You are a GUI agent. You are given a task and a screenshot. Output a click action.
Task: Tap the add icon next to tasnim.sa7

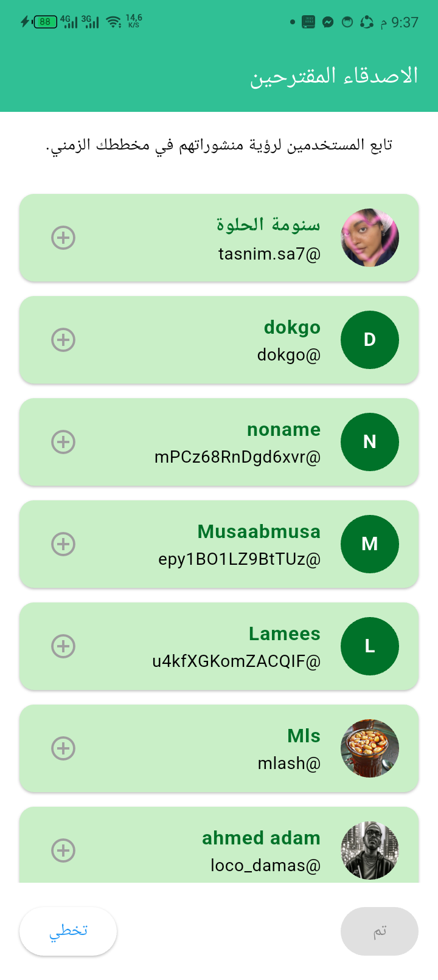(63, 238)
